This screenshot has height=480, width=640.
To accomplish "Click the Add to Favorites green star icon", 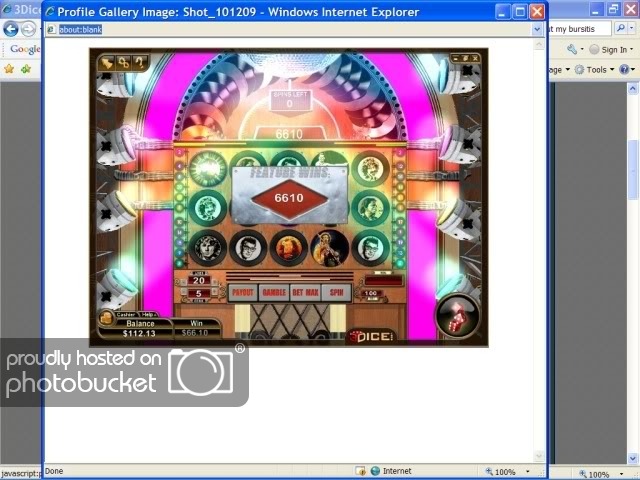I will click(26, 69).
